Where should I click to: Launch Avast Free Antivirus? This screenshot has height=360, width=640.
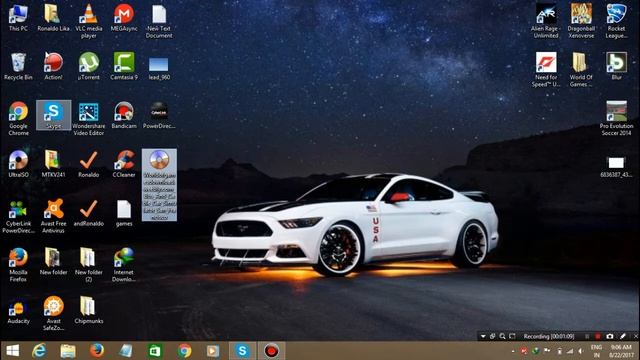pos(53,216)
